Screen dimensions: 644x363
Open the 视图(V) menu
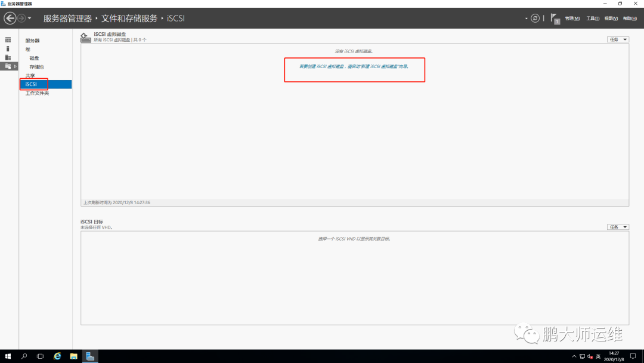pyautogui.click(x=611, y=19)
